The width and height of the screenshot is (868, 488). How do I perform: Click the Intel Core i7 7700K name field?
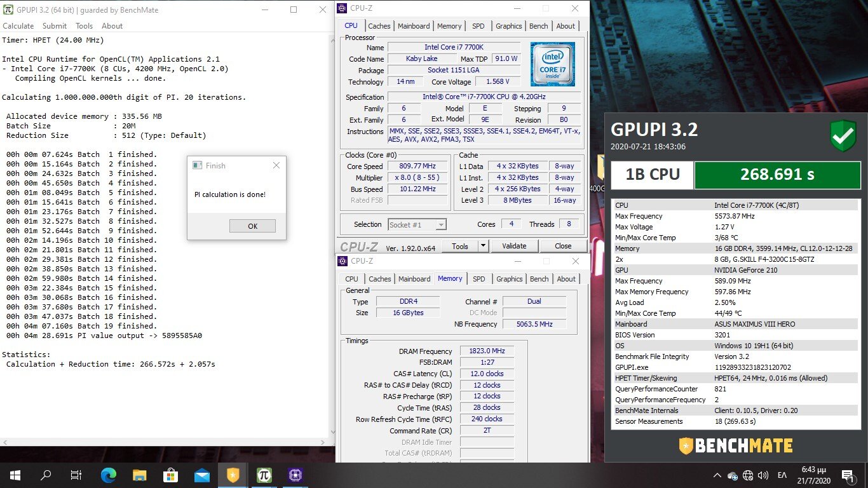tap(454, 48)
